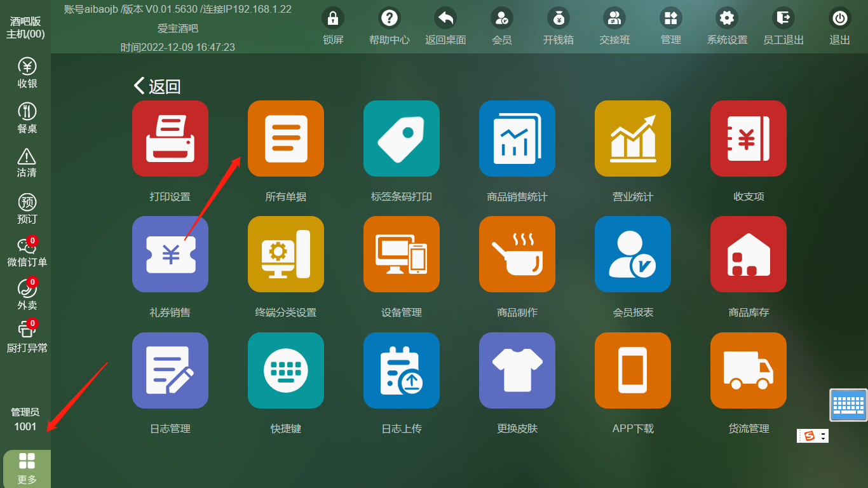Click 更多 more button in sidebar
868x488 pixels.
pyautogui.click(x=27, y=469)
